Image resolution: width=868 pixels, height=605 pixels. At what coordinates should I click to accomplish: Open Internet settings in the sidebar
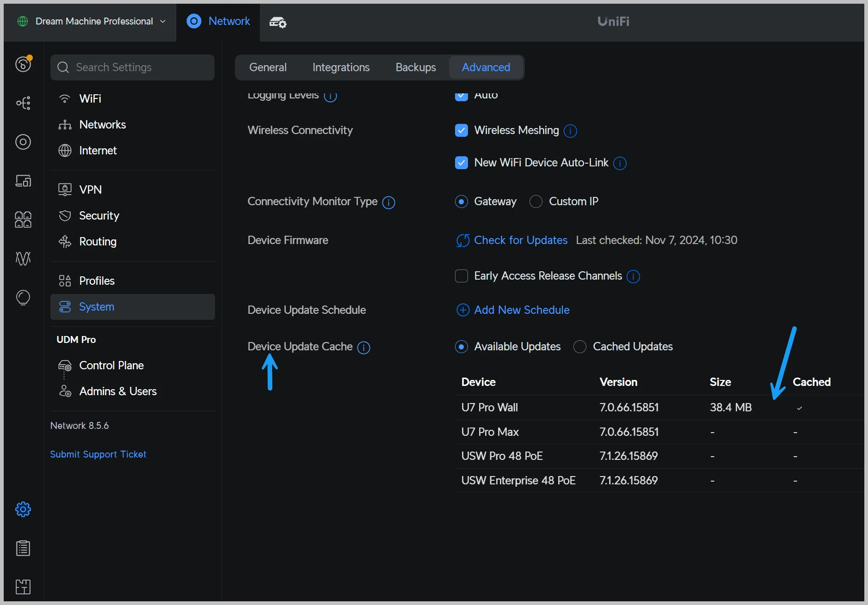click(132, 150)
